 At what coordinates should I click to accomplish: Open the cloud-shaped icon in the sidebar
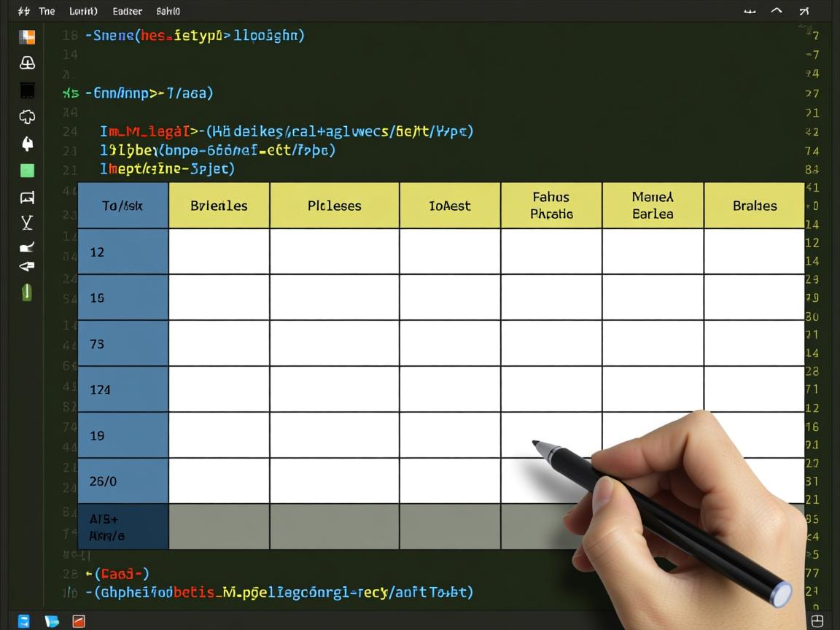tap(27, 117)
